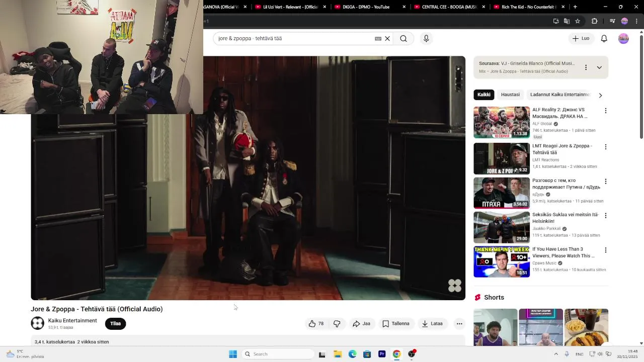644x362 pixels.
Task: Switch to Lil Uzi Vert Relevant tab
Action: [289, 7]
